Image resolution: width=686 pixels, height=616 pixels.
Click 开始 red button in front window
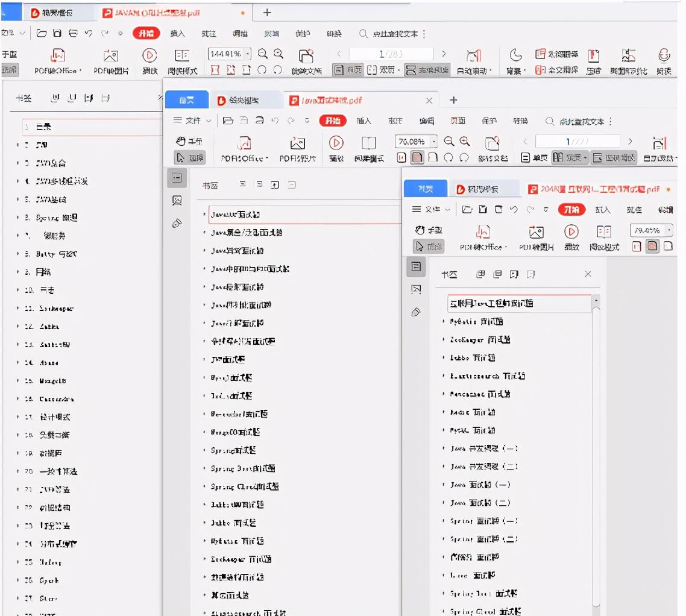click(571, 210)
